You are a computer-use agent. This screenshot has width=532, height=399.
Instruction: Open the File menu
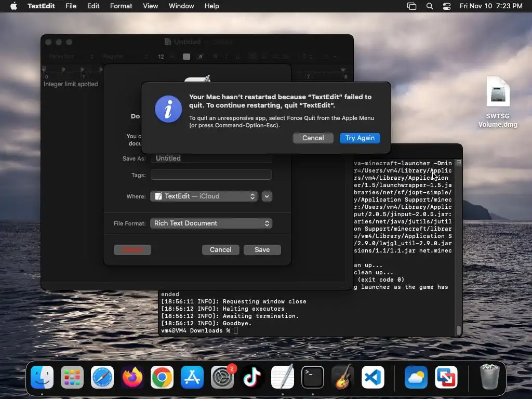point(71,6)
